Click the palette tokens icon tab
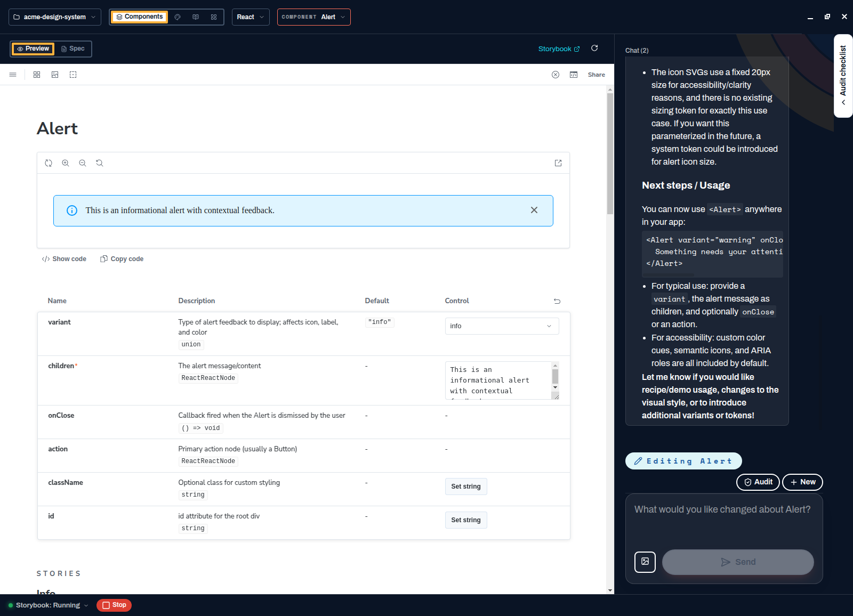 click(x=178, y=17)
